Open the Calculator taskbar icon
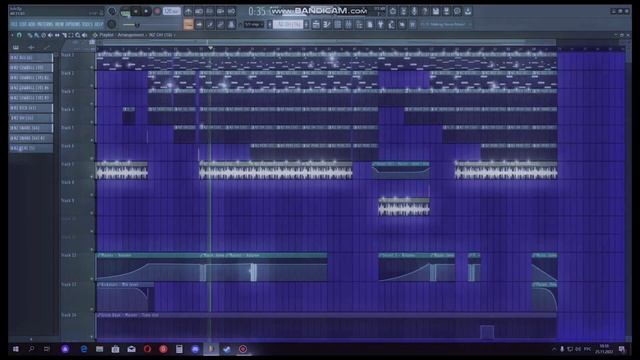Viewport: 640px width, 360px height. 179,349
